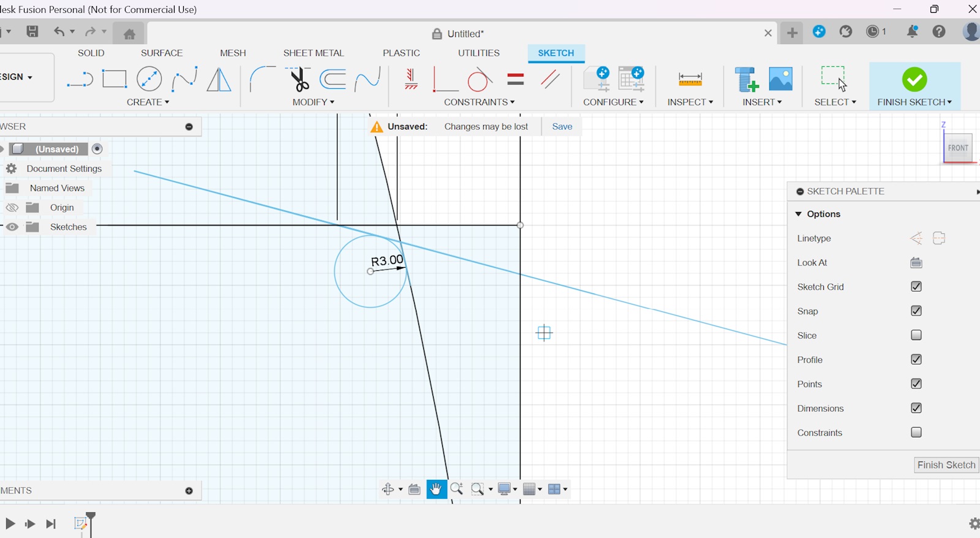Pick the Center Diameter Circle tool
This screenshot has width=980, height=538.
tap(149, 79)
